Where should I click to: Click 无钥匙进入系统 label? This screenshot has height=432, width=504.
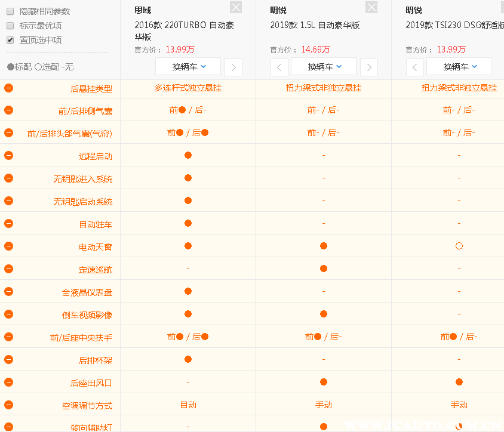83,179
